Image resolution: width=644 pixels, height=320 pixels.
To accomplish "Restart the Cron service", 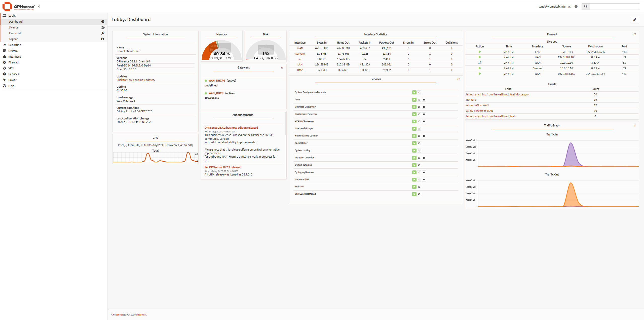I will pyautogui.click(x=419, y=100).
